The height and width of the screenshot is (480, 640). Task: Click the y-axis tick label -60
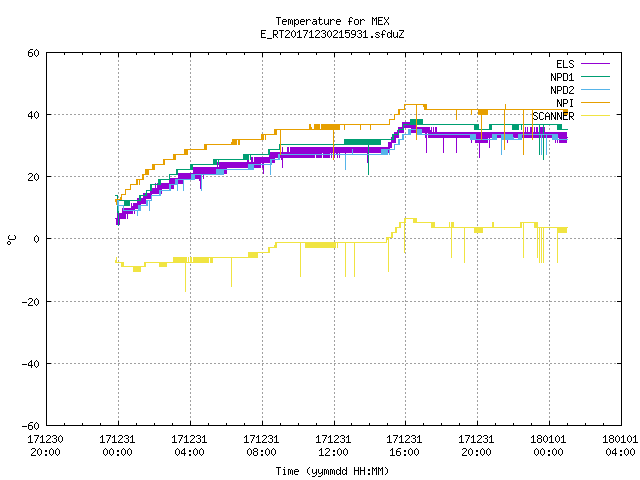click(x=31, y=426)
